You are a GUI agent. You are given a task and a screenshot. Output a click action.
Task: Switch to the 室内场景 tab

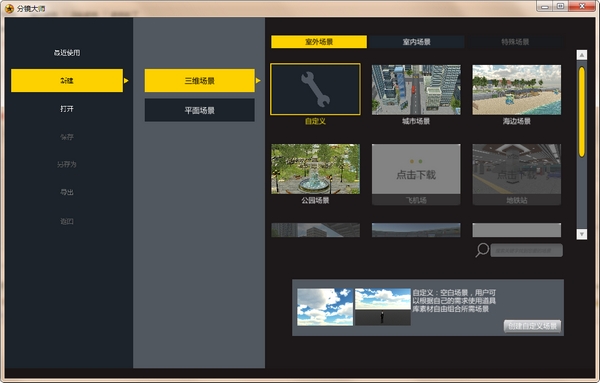pyautogui.click(x=416, y=42)
